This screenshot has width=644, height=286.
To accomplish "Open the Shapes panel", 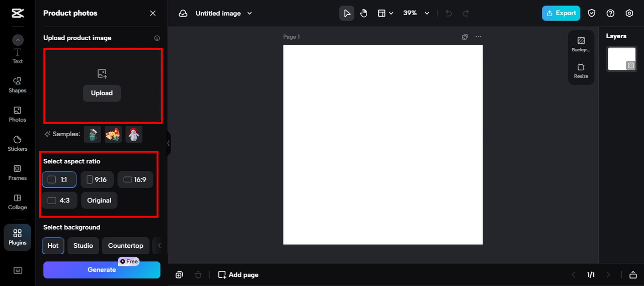I will (x=18, y=85).
